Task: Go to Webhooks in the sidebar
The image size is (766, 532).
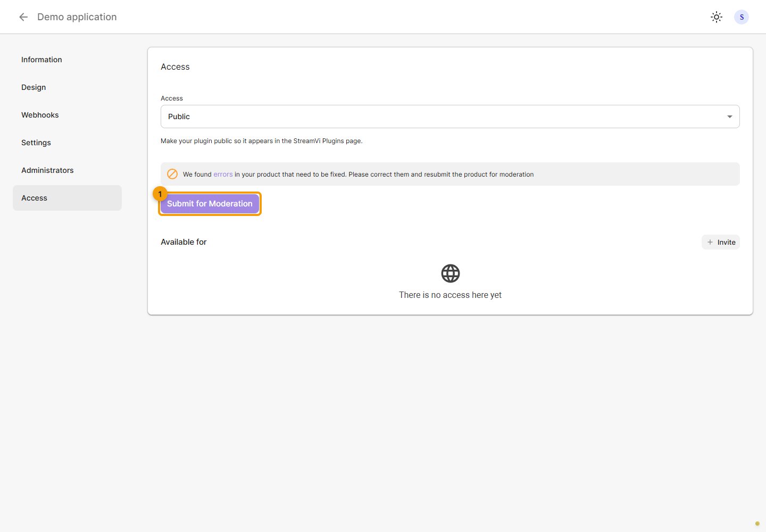Action: [x=67, y=115]
